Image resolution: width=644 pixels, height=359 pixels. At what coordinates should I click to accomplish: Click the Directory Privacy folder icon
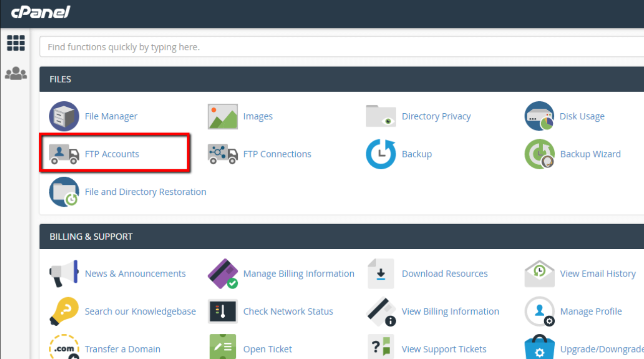click(381, 116)
